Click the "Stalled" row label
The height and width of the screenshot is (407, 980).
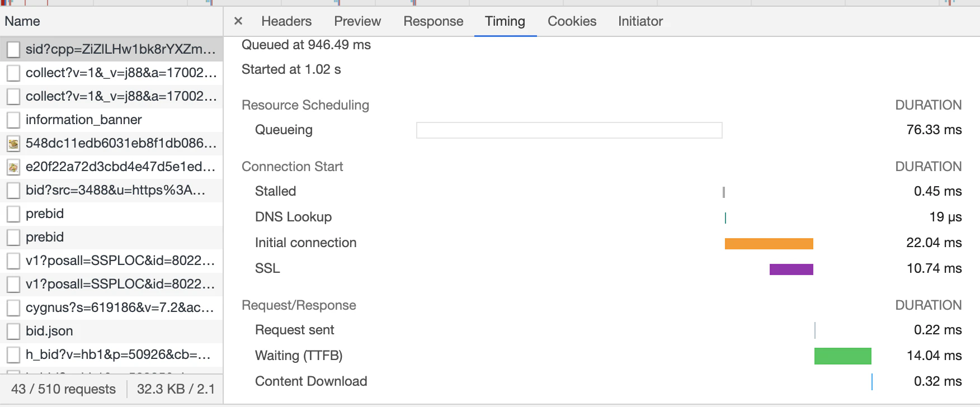[x=276, y=191]
